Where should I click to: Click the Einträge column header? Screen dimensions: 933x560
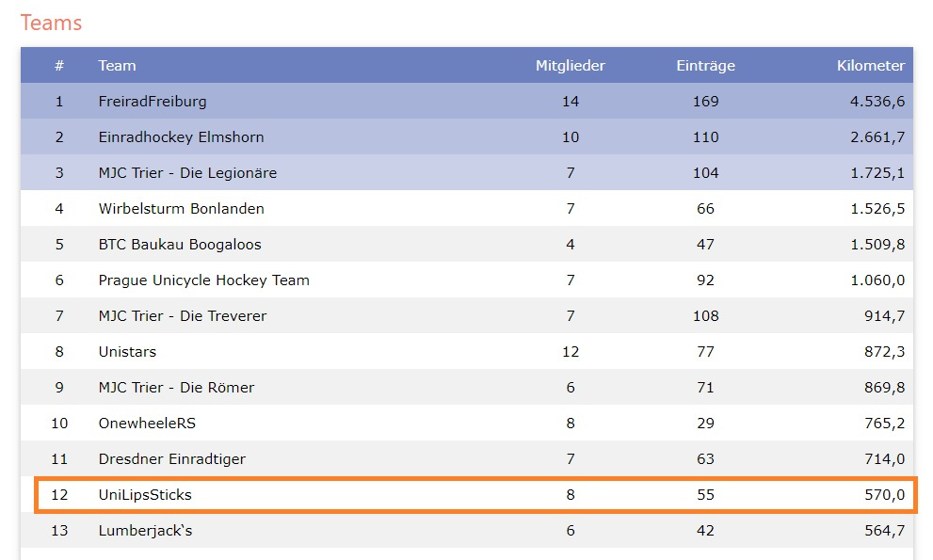(x=705, y=66)
